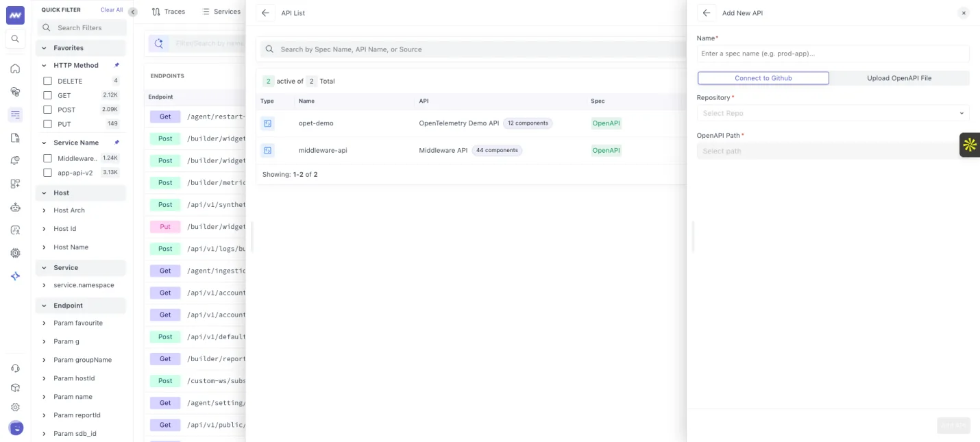Screen dimensions: 980x442
Task: Click the 44 components badge
Action: (x=497, y=150)
